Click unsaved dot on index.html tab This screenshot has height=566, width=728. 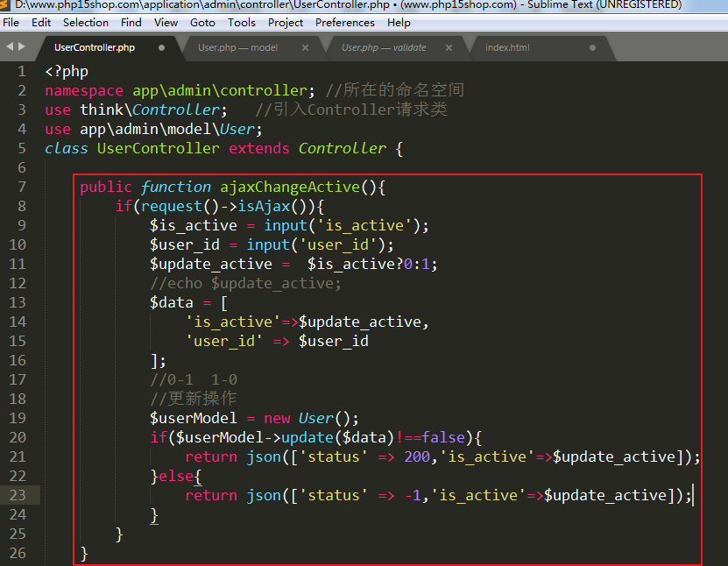click(x=592, y=48)
